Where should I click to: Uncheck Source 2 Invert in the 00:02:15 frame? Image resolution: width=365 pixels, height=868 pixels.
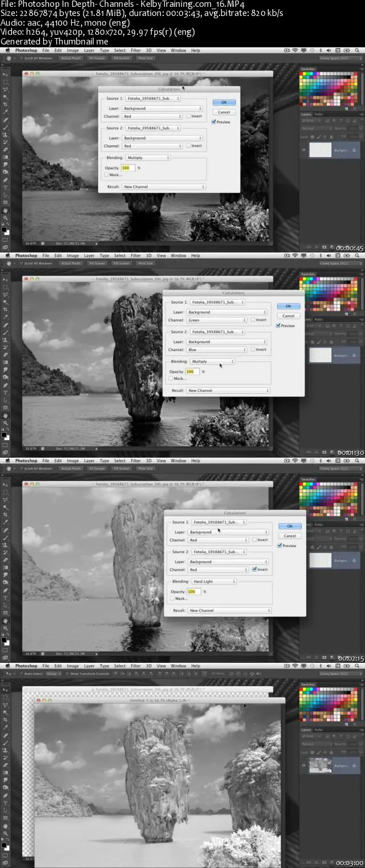[x=254, y=569]
